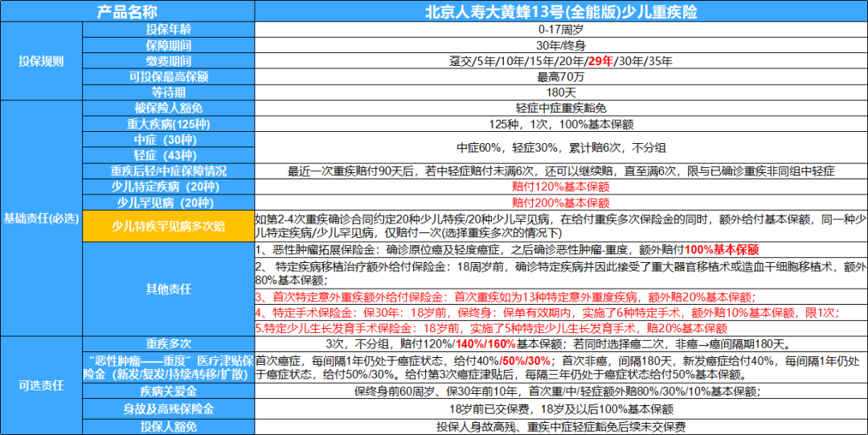This screenshot has height=435, width=868.
Task: Select the red 赔付120%基本保额 cell
Action: click(561, 187)
